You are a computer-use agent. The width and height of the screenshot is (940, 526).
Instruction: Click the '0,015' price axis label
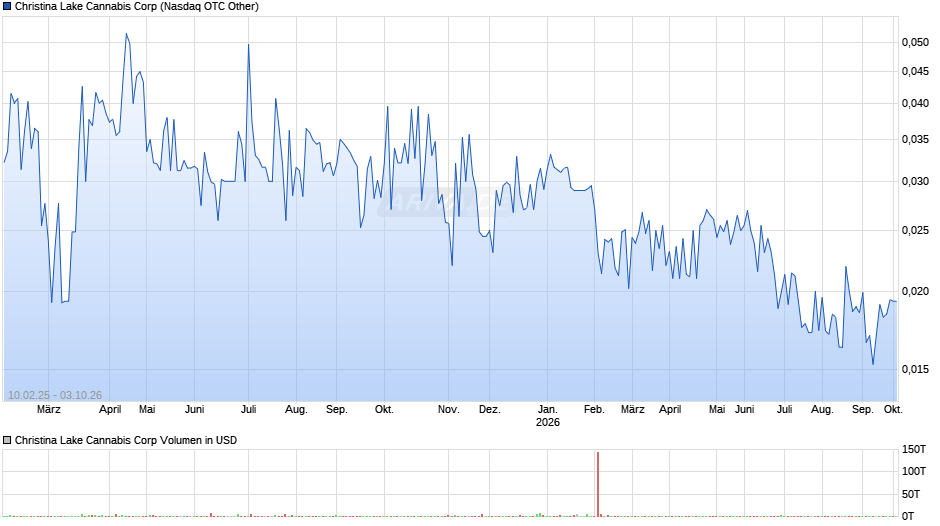pos(915,369)
